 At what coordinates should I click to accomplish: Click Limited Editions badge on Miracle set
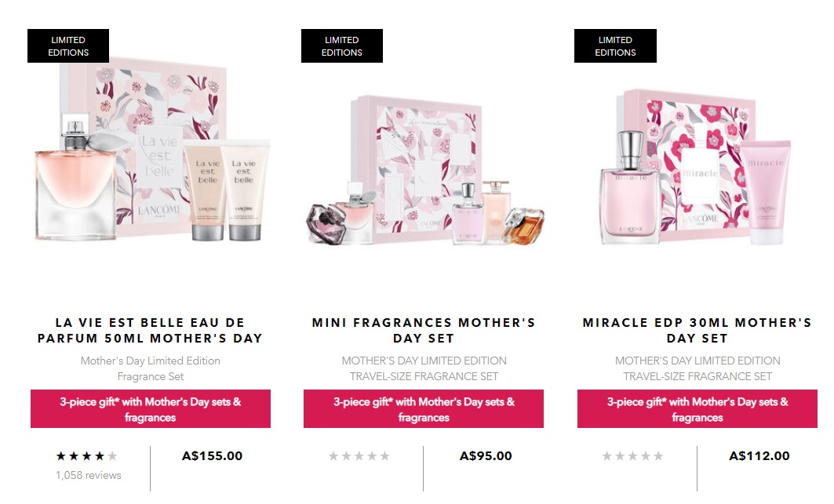click(615, 46)
